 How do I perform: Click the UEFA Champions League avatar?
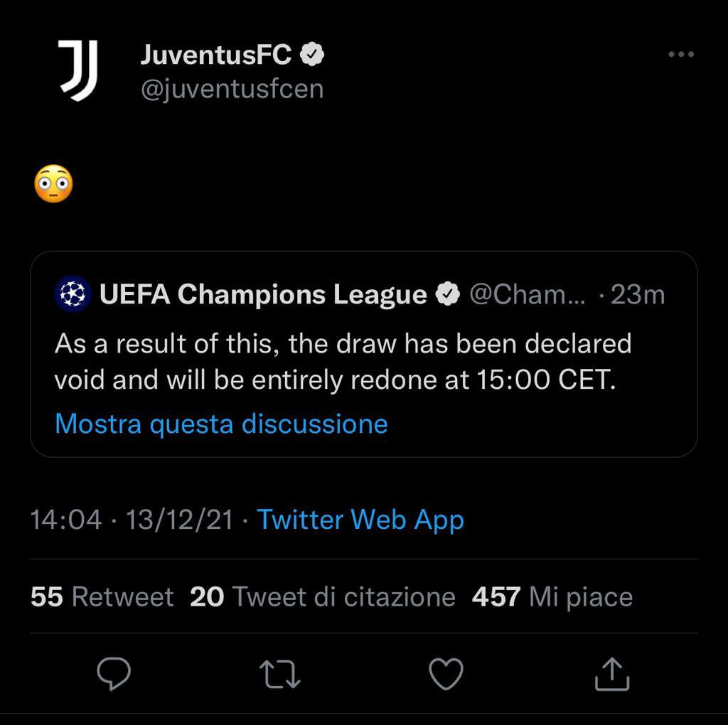73,294
